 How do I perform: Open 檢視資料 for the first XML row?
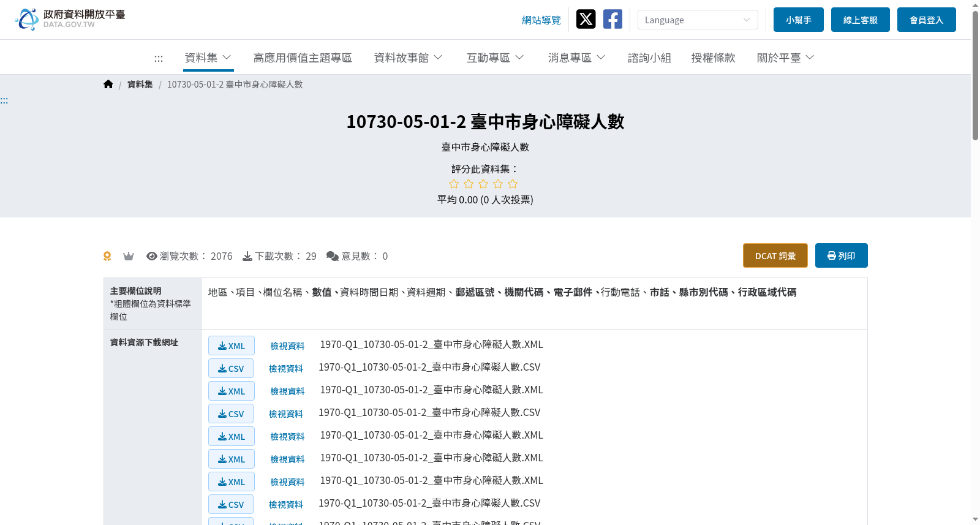click(287, 346)
